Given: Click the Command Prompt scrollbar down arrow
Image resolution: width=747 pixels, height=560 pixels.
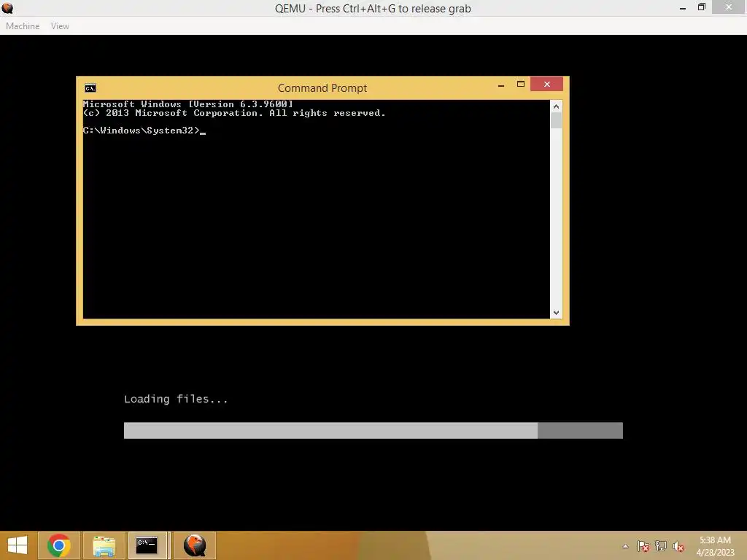Looking at the screenshot, I should (556, 312).
